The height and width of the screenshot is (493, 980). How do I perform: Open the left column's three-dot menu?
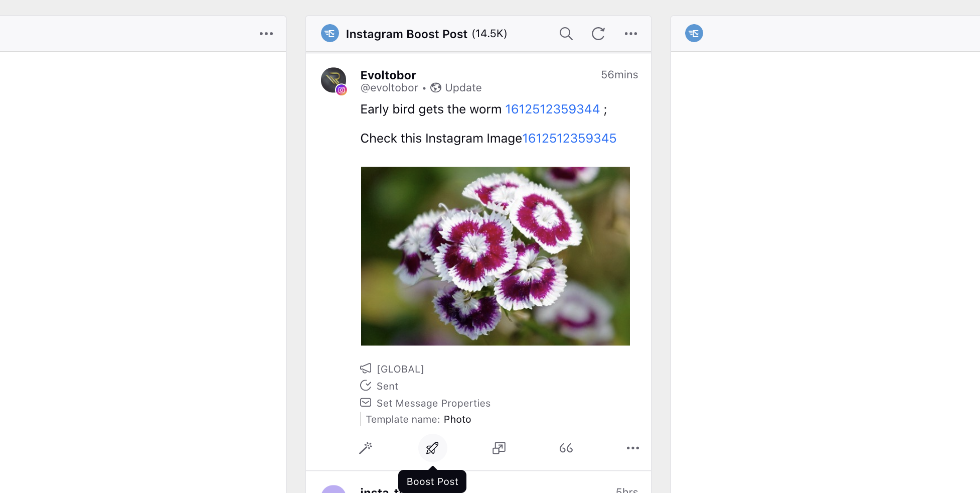pos(266,34)
